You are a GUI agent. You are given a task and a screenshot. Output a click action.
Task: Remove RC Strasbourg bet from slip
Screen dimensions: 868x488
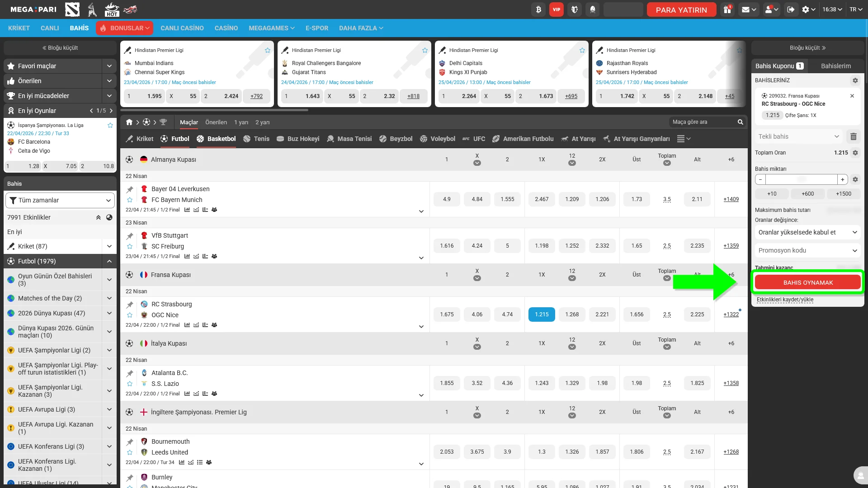pyautogui.click(x=852, y=96)
